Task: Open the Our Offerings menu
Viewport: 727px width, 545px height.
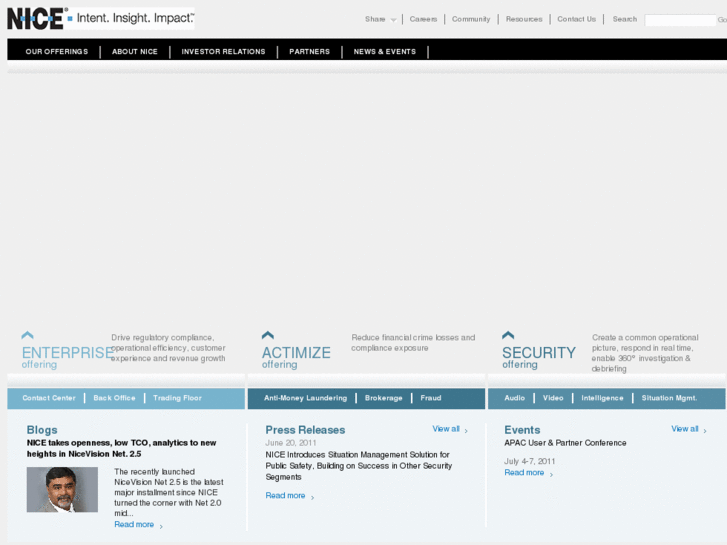Action: [57, 51]
